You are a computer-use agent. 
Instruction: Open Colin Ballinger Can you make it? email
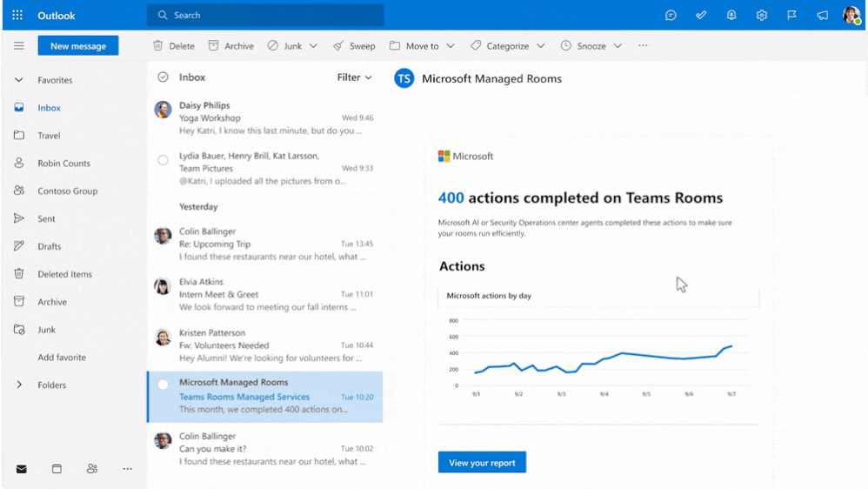tap(264, 449)
